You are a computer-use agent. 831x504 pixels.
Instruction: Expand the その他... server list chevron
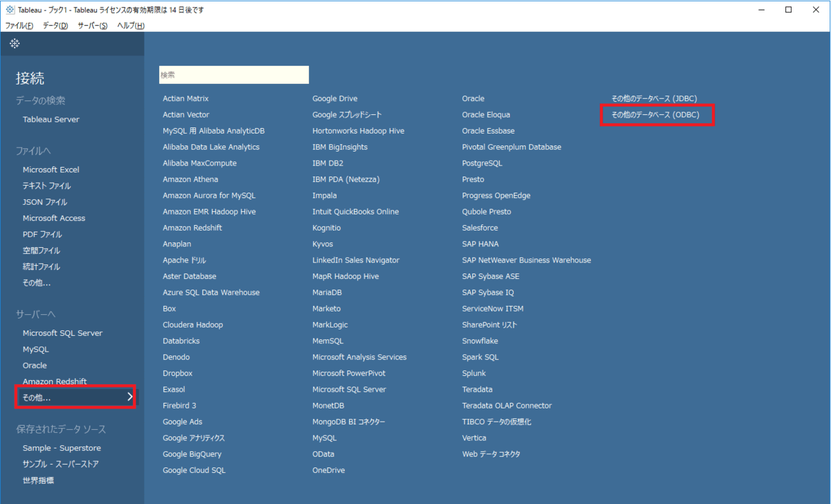coord(129,397)
